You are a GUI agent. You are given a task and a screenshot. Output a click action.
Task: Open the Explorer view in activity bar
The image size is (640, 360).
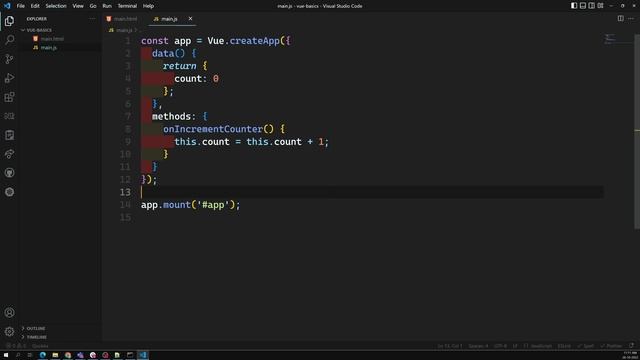tap(9, 21)
